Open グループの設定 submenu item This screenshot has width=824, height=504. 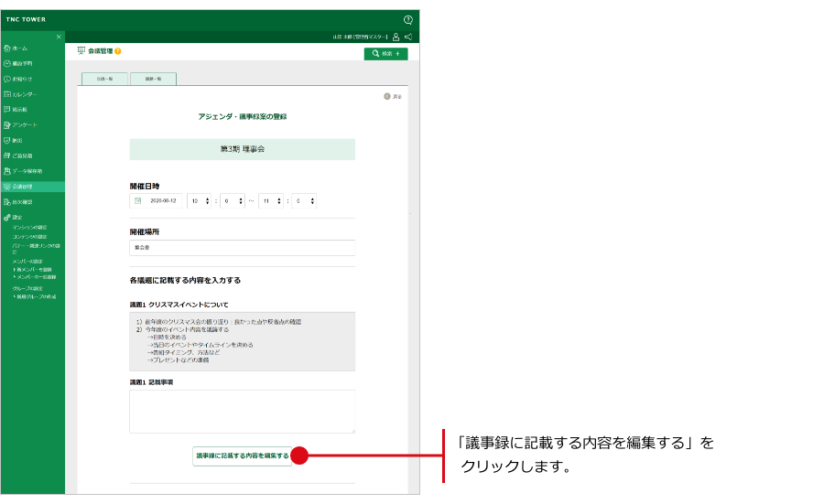pyautogui.click(x=27, y=289)
